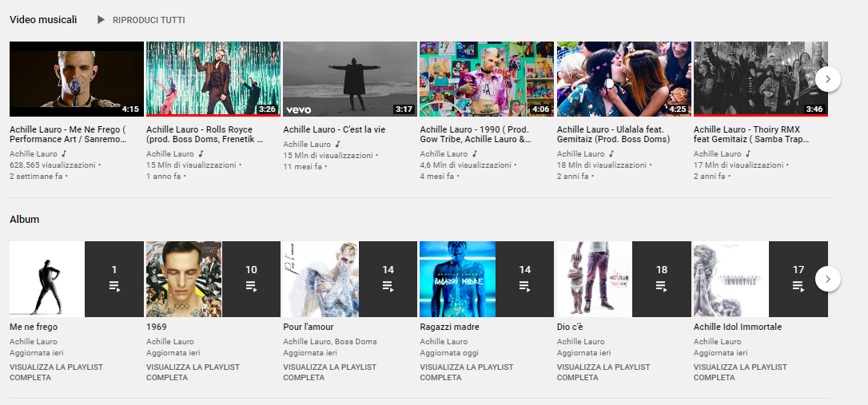Image resolution: width=868 pixels, height=405 pixels.
Task: View full playlist for 1969 album
Action: pos(193,372)
